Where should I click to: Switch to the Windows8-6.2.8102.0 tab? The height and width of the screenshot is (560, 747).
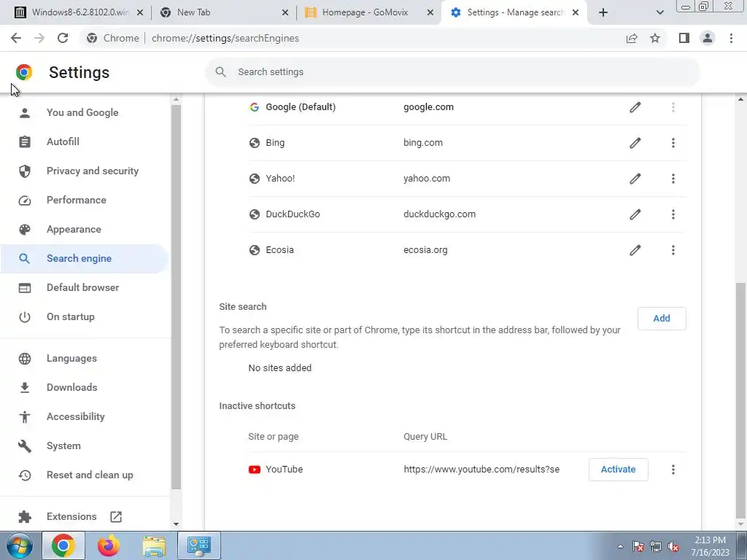(x=79, y=12)
